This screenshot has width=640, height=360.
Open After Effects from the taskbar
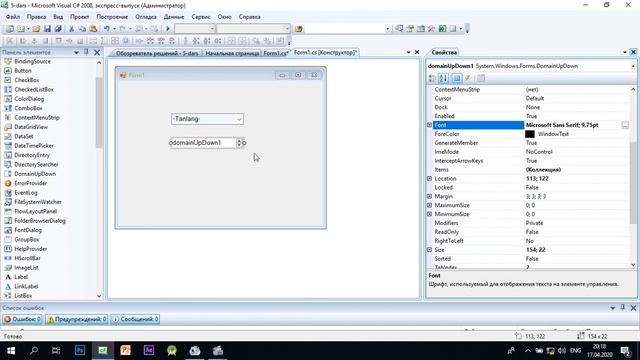click(149, 350)
